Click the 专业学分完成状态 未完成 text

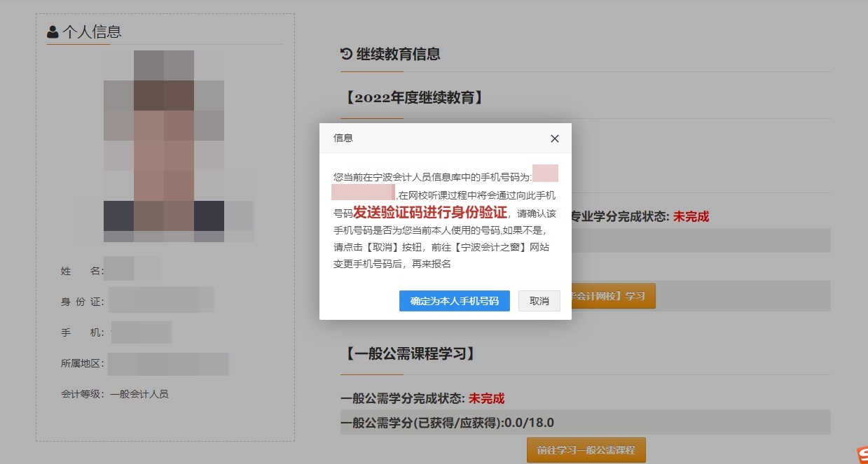[640, 217]
